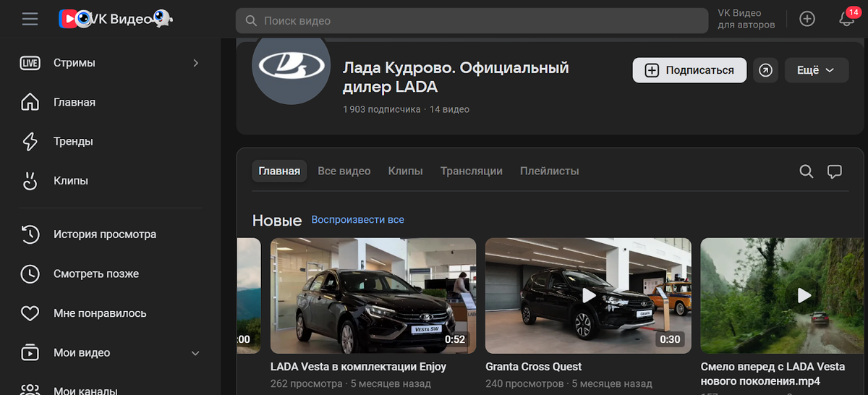Open Тренды from the sidebar
The image size is (868, 395).
coord(72,142)
